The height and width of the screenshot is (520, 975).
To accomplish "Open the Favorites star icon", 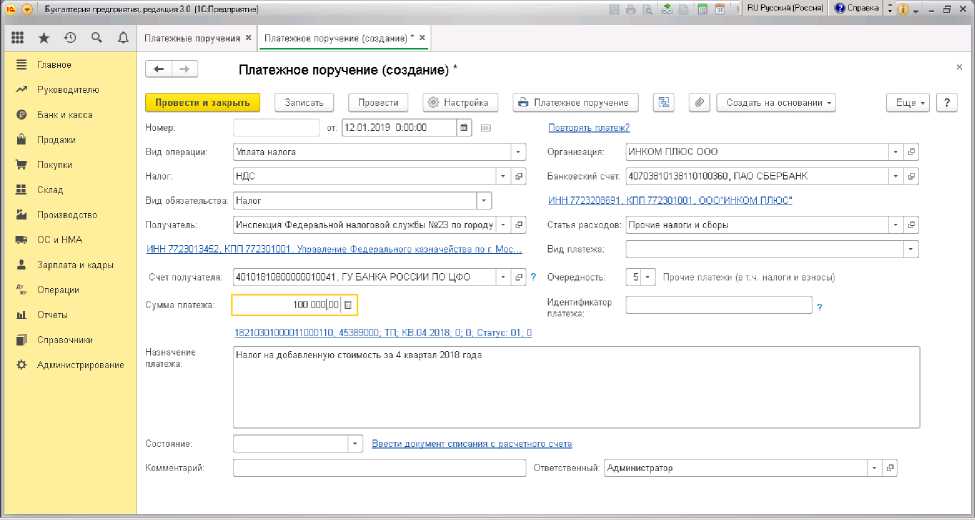I will (44, 39).
